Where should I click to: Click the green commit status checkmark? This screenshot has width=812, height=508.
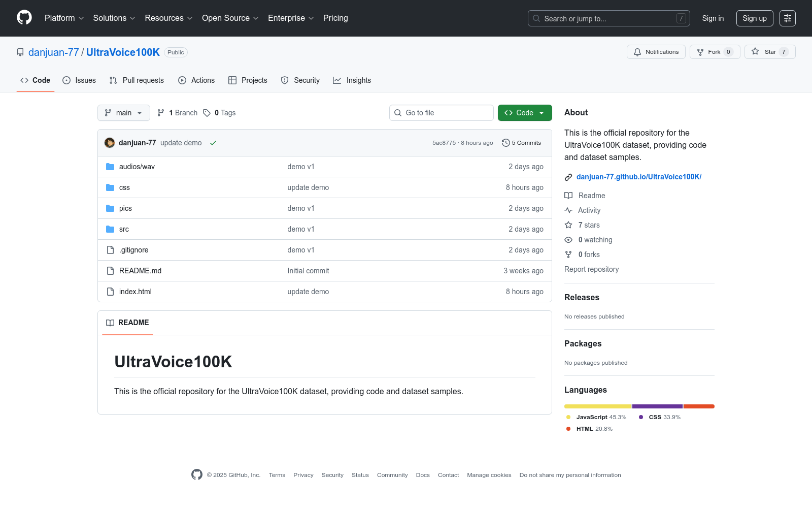point(213,143)
